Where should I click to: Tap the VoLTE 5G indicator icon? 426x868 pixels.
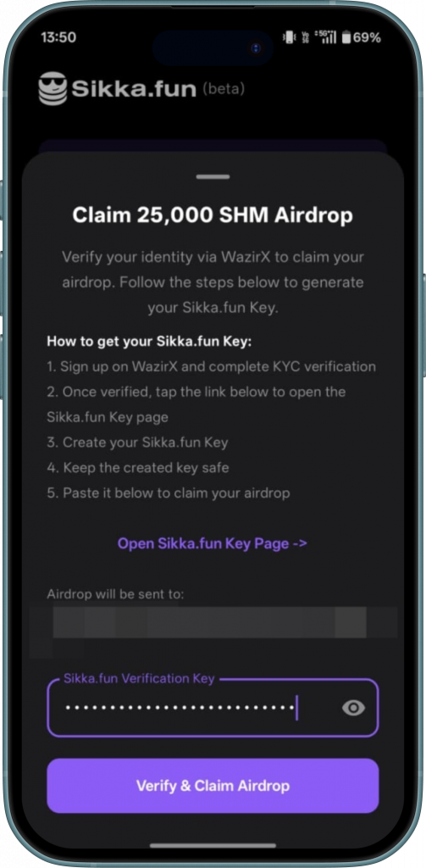305,37
